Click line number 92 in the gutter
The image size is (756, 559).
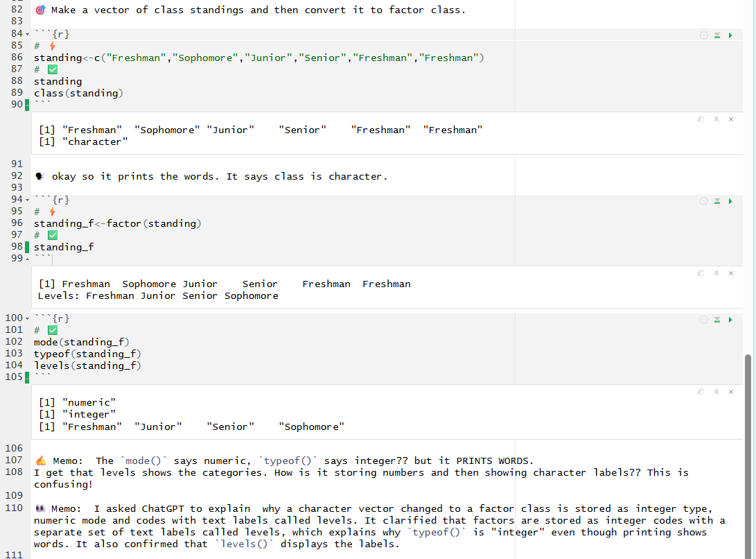pos(17,175)
